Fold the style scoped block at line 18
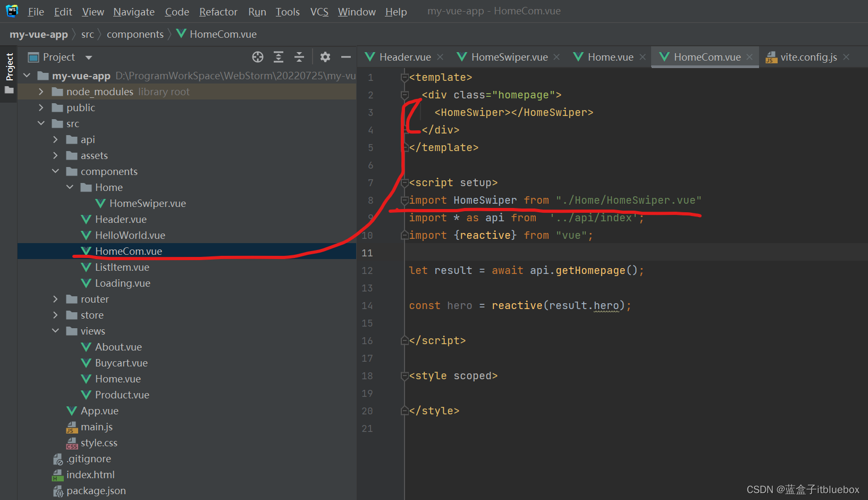 point(404,376)
